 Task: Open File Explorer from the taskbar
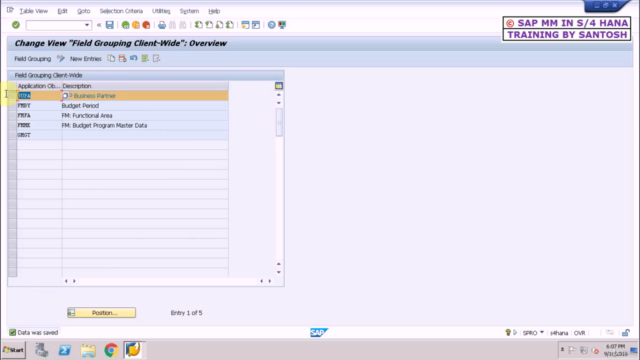pos(88,350)
